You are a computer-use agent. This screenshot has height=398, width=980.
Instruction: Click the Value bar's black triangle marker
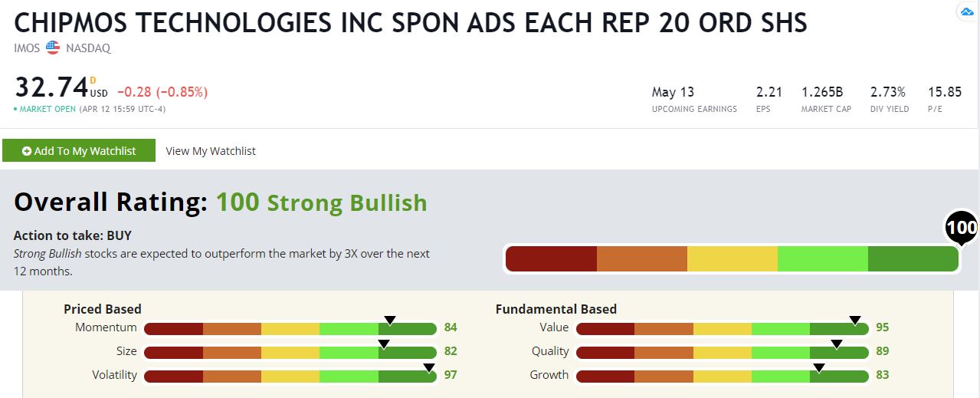click(855, 320)
